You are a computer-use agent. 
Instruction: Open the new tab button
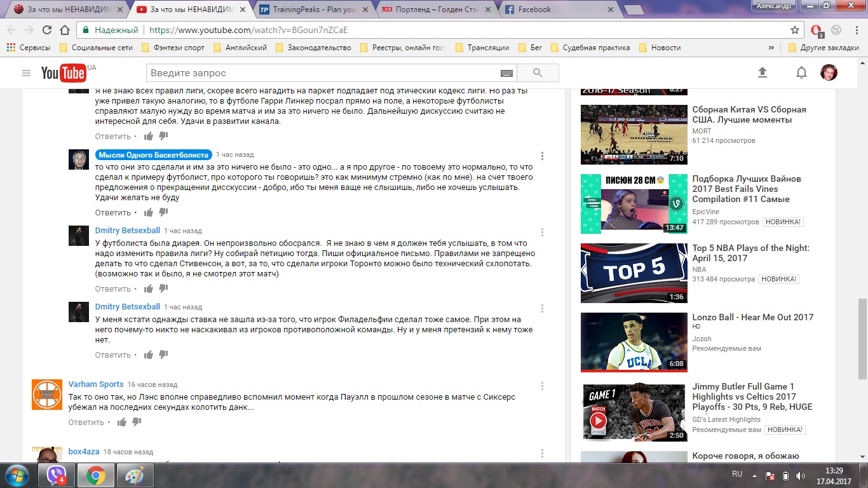pyautogui.click(x=634, y=10)
